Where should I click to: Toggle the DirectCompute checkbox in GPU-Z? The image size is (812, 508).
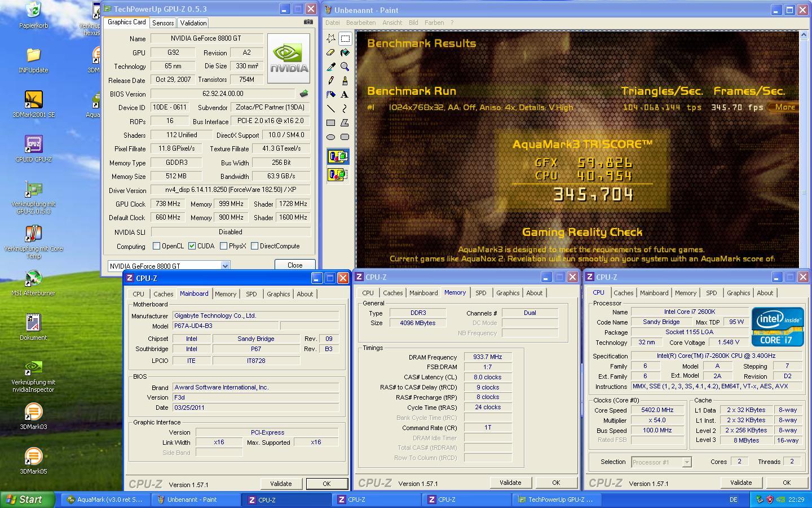coord(255,246)
